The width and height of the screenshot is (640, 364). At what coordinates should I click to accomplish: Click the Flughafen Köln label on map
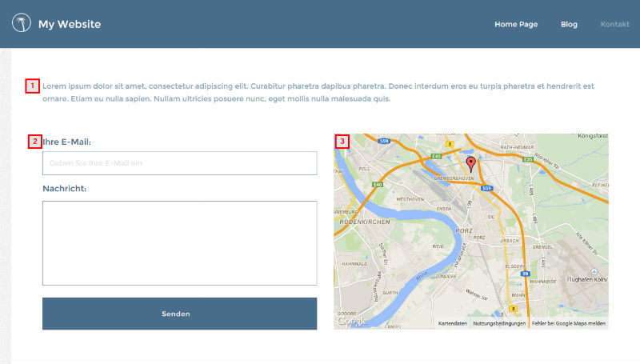click(587, 279)
